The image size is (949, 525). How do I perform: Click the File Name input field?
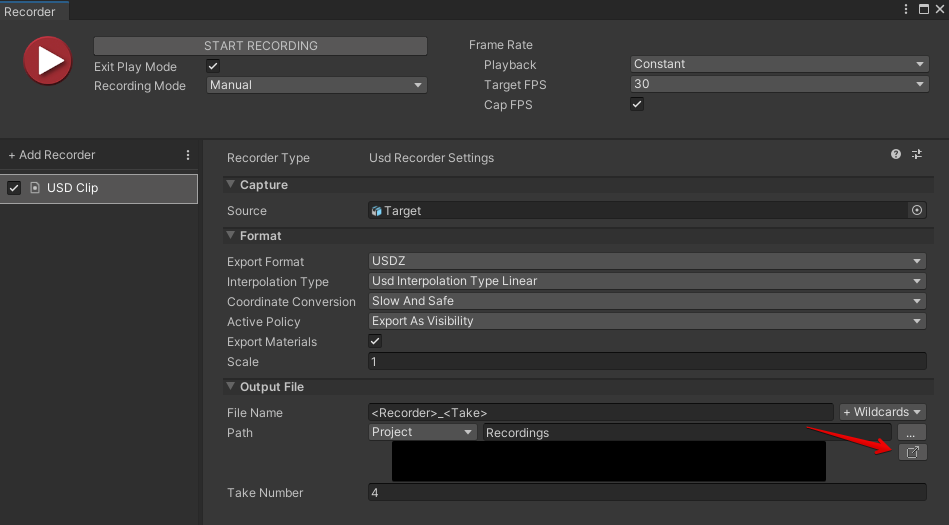(600, 412)
